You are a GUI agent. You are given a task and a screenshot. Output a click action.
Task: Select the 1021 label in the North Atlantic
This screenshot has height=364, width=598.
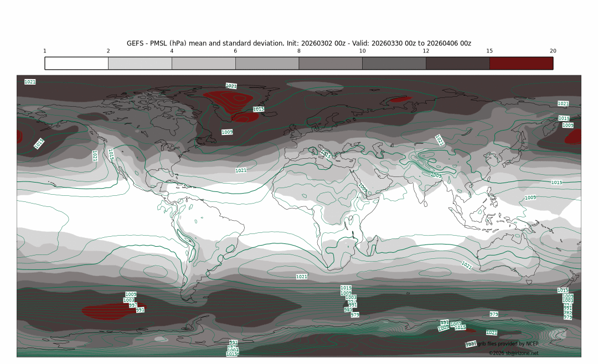(241, 170)
